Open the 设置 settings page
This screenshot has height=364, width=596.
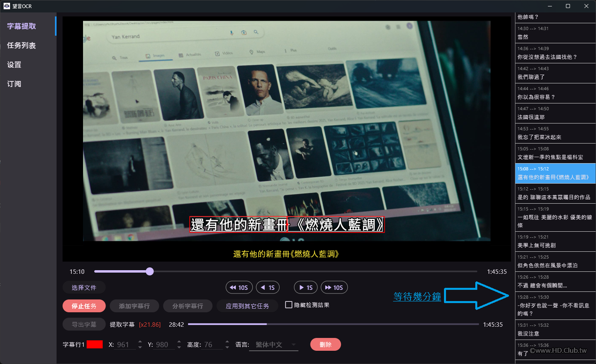[x=28, y=65]
